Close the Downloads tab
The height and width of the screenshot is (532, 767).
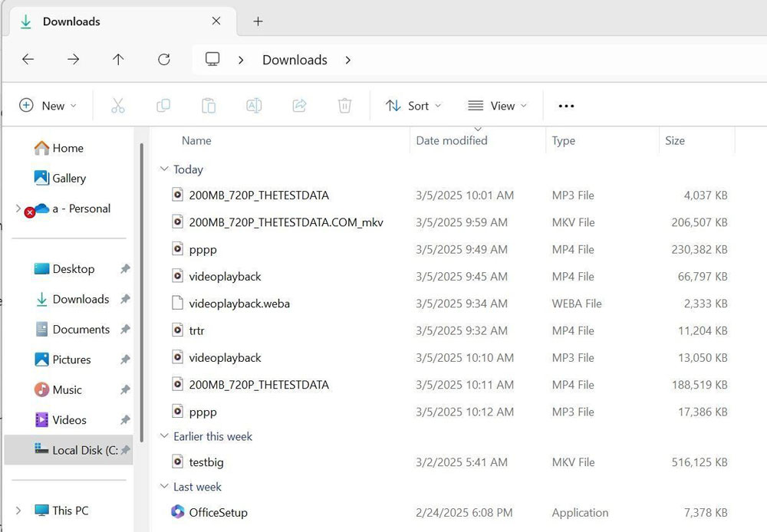[216, 21]
